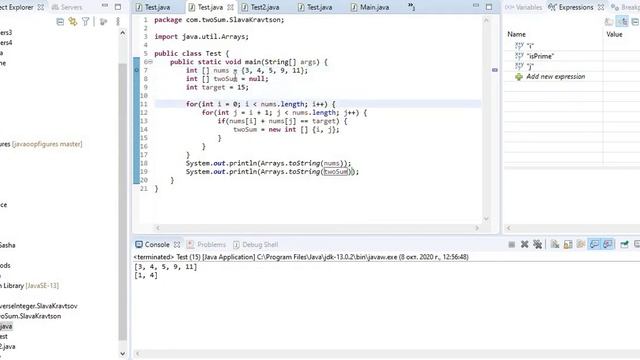Maximize the Project Explorer panel
The height and width of the screenshot is (360, 640).
tap(118, 7)
